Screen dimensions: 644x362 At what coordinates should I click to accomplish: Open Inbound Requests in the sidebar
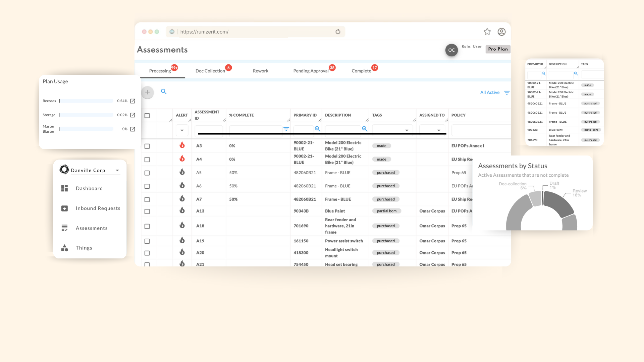coord(98,208)
